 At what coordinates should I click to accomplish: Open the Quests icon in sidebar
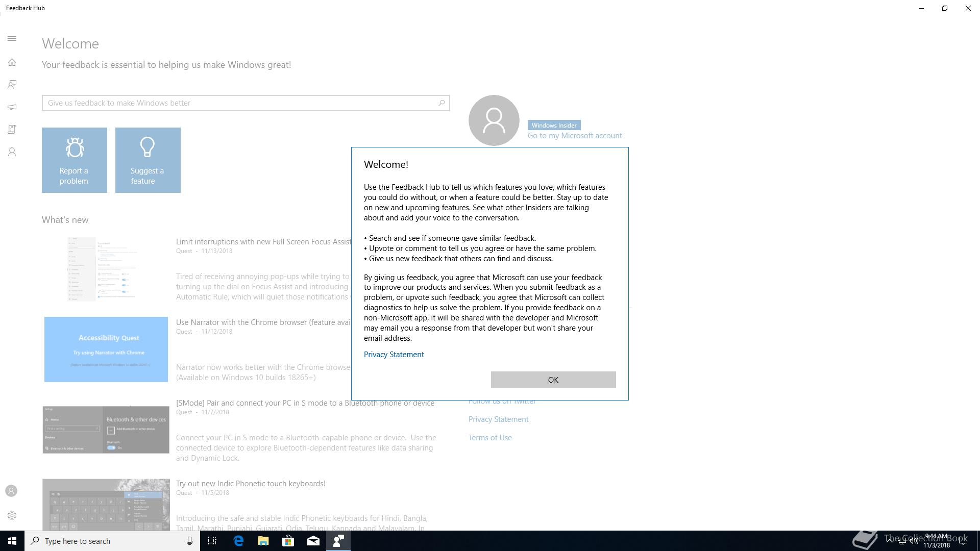pos(12,130)
